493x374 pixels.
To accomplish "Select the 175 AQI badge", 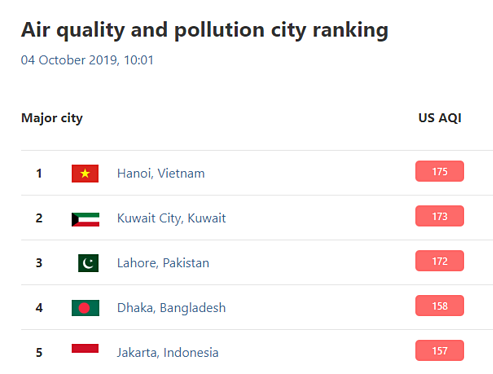I will (x=439, y=171).
